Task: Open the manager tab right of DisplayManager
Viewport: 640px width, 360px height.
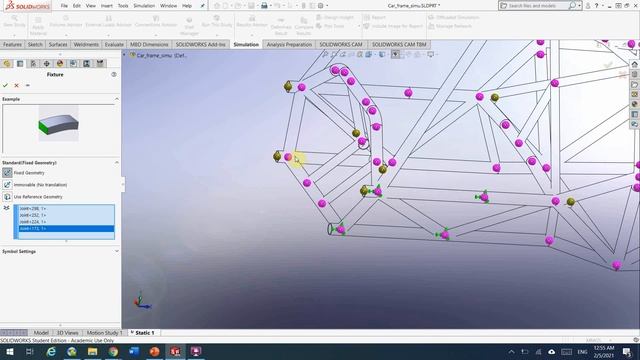Action: [x=73, y=63]
